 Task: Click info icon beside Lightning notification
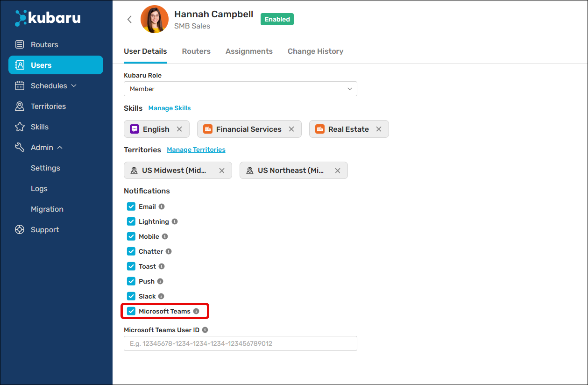tap(175, 221)
